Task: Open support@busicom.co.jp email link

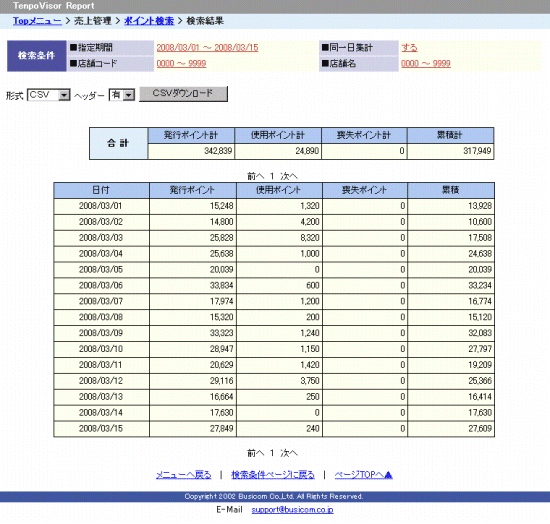Action: coord(292,510)
